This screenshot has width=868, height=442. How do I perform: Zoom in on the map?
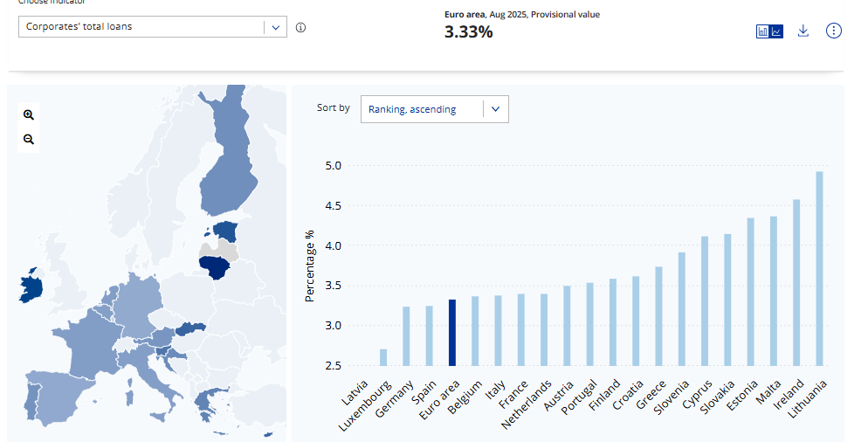click(29, 114)
